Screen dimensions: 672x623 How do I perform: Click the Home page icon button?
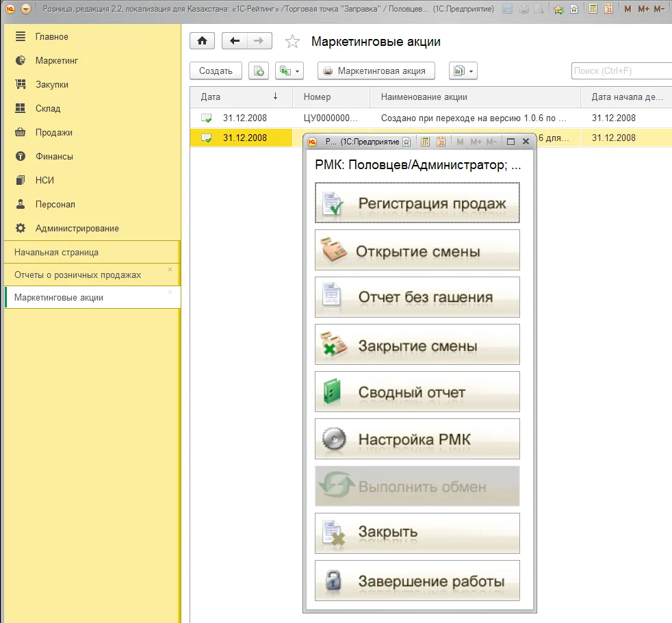(x=202, y=41)
